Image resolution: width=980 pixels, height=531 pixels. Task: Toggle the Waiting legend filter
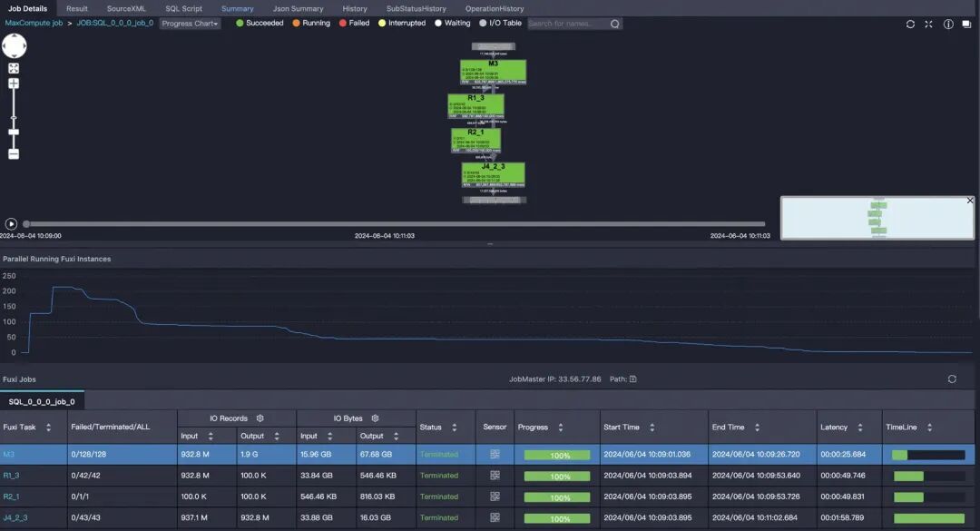[453, 23]
